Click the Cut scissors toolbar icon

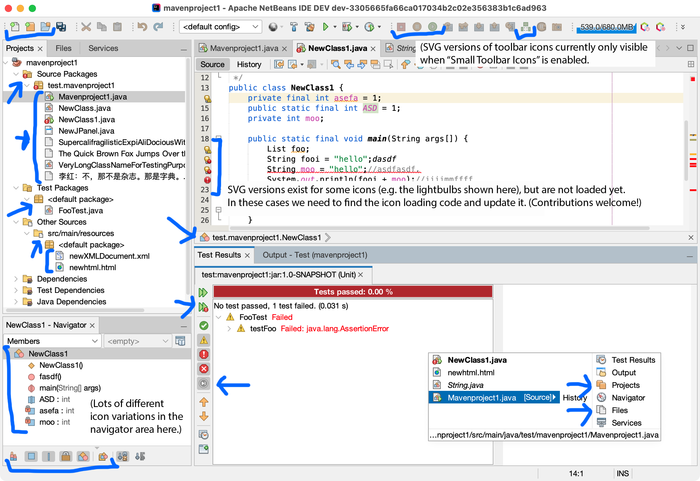87,26
